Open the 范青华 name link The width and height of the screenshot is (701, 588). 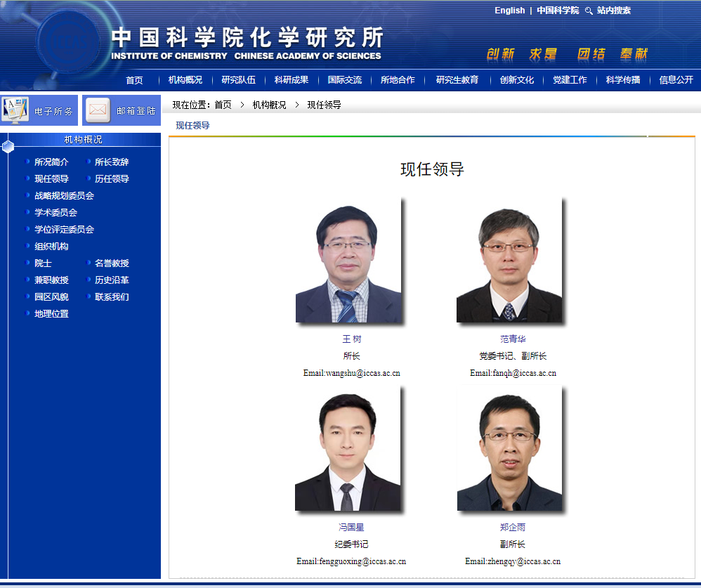[513, 339]
